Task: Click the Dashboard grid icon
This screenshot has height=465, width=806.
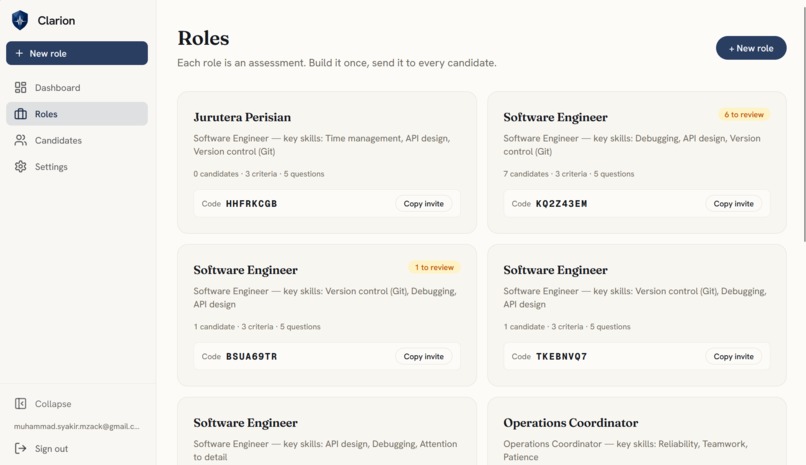Action: (x=21, y=87)
